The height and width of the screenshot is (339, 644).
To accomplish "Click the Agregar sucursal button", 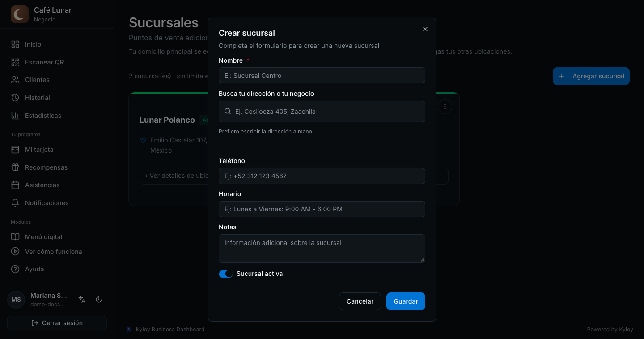I will 591,76.
